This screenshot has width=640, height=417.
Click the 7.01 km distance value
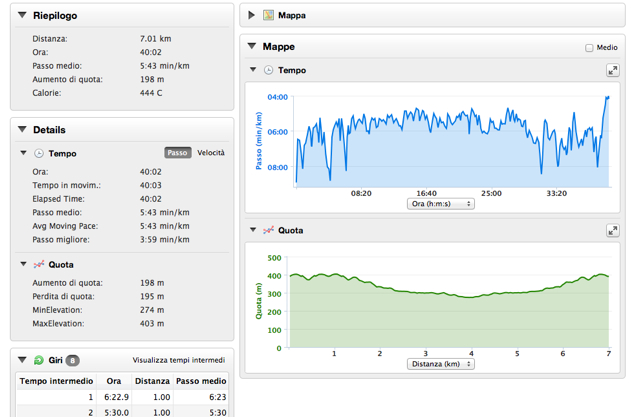[156, 39]
